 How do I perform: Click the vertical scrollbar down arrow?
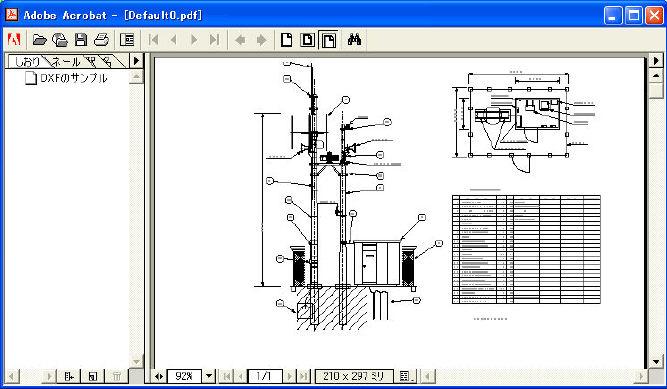(x=656, y=362)
